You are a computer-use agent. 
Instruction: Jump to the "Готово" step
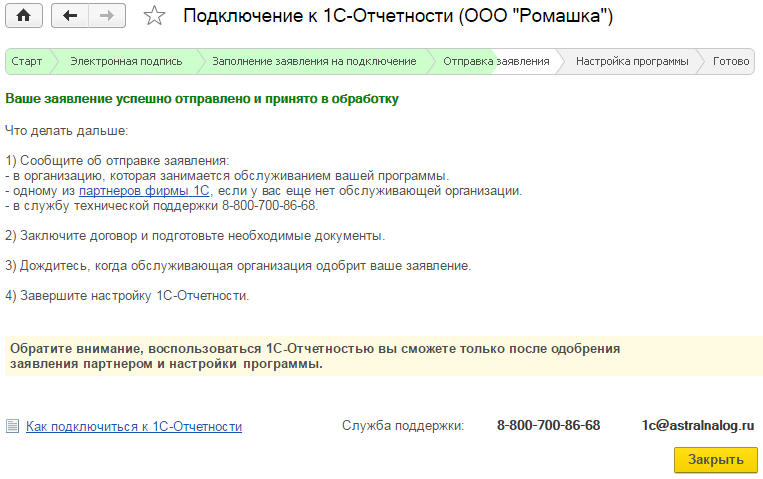(x=731, y=61)
